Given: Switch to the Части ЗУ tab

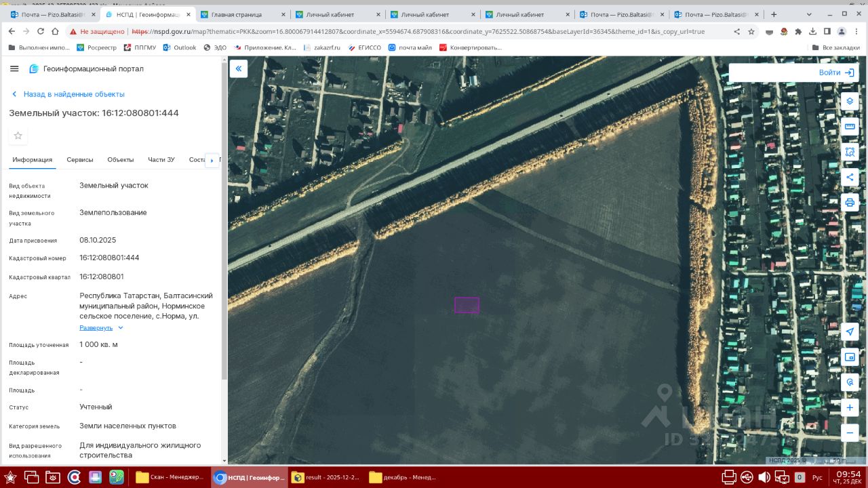Looking at the screenshot, I should 161,160.
